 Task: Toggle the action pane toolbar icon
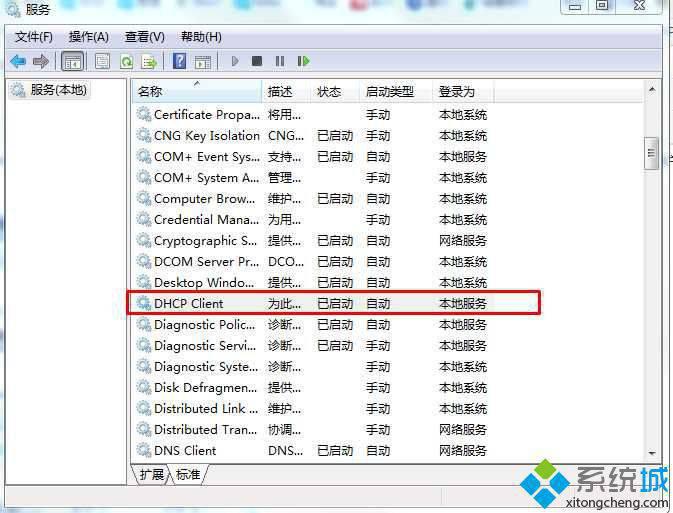pyautogui.click(x=203, y=62)
